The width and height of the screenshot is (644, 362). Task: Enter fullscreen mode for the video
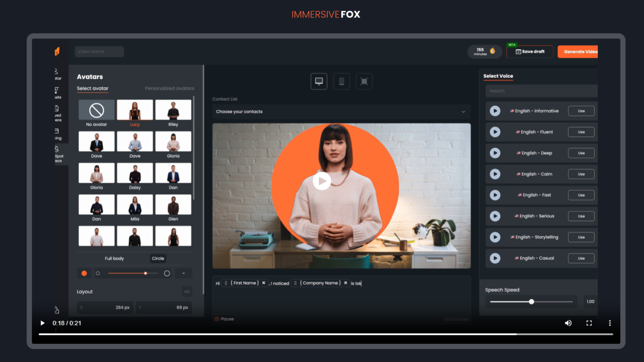click(589, 323)
